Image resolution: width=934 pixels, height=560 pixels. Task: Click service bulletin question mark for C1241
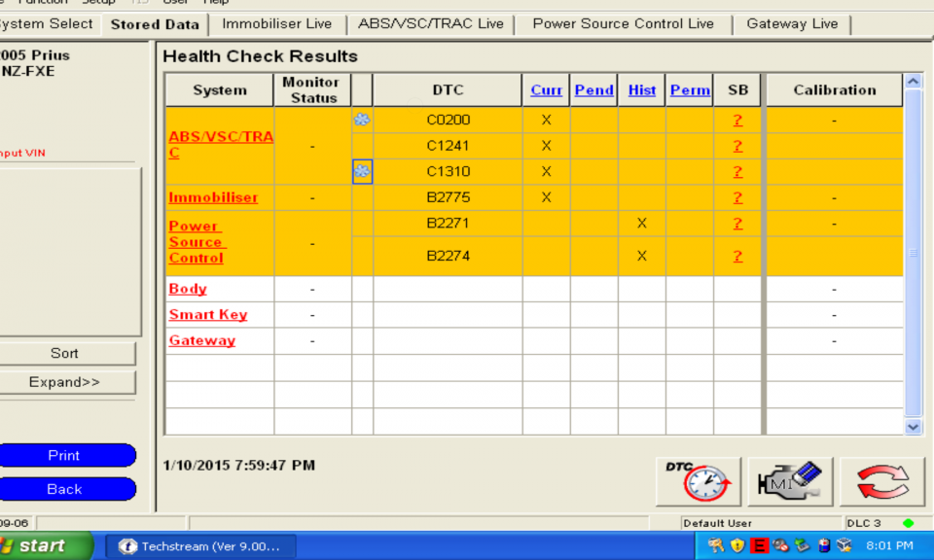click(x=737, y=146)
